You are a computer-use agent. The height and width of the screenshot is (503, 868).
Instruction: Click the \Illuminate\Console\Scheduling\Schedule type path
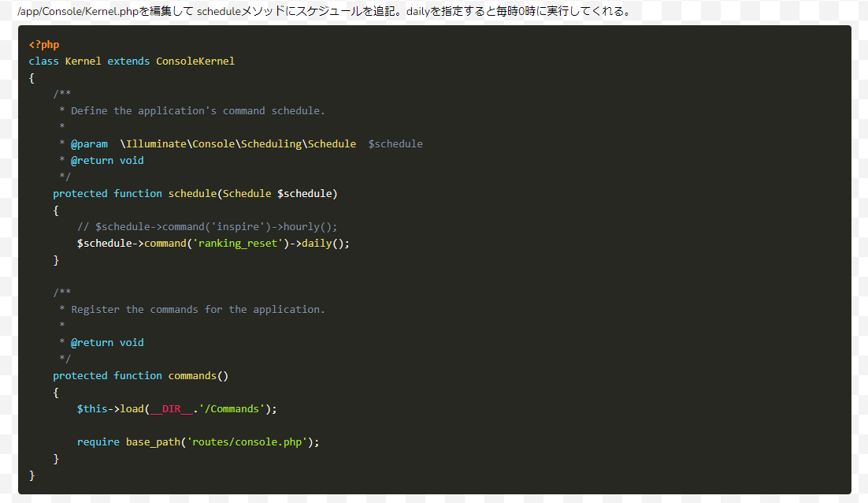[238, 143]
